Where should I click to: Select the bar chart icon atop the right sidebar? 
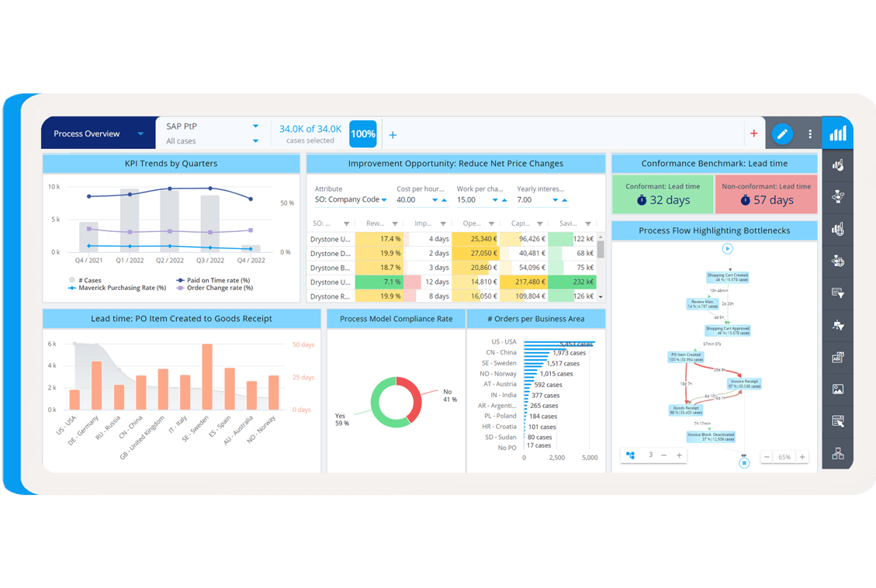click(x=838, y=133)
